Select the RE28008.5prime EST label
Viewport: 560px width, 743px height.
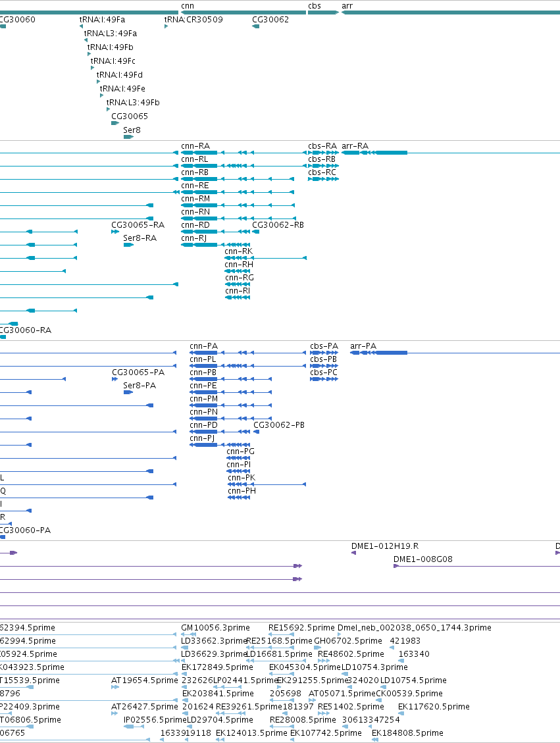(303, 720)
